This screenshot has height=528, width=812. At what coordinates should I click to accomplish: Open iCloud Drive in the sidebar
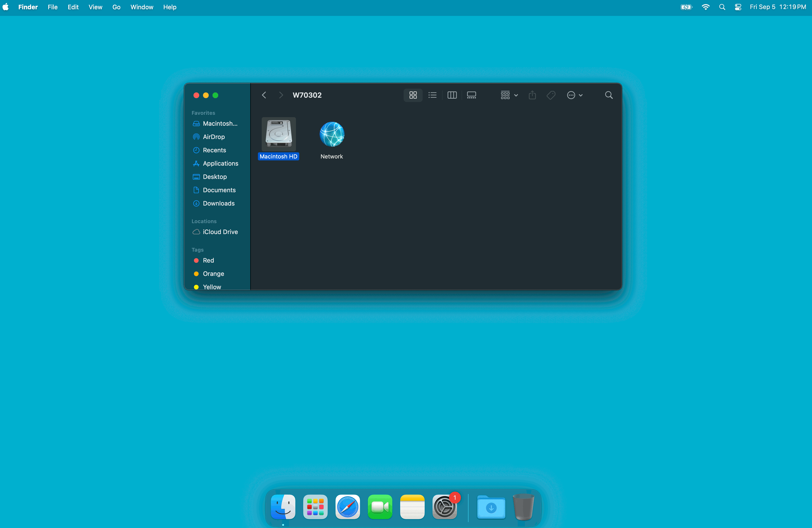pyautogui.click(x=220, y=232)
